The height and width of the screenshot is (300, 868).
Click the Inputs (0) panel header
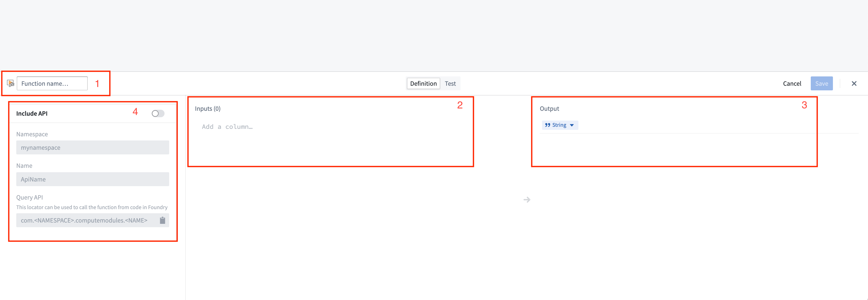pyautogui.click(x=208, y=108)
